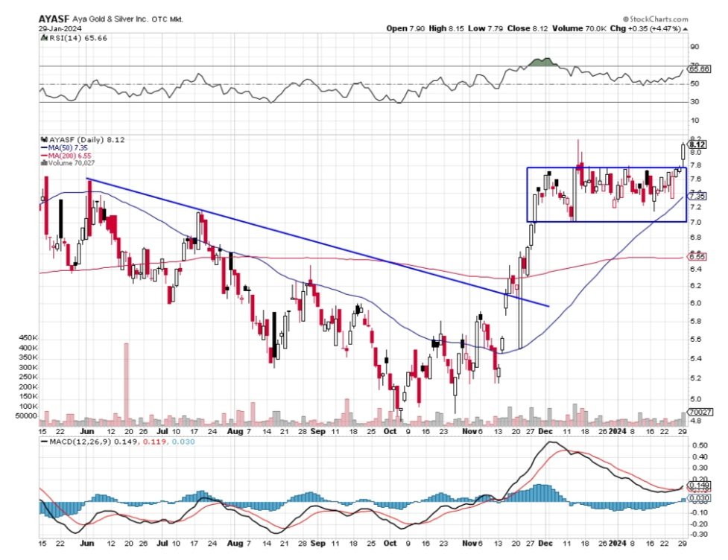Screen dimensions: 728x560
Task: Click the High 8.15 value
Action: (x=446, y=28)
